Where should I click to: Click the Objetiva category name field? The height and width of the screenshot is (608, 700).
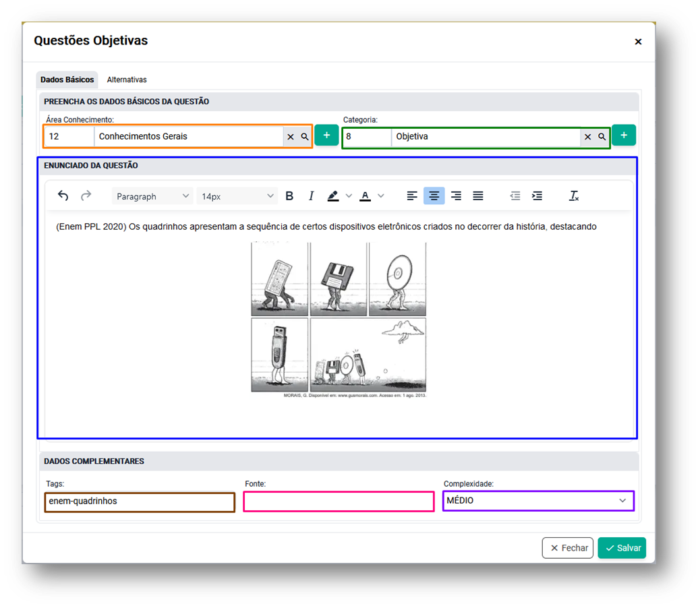tap(486, 137)
